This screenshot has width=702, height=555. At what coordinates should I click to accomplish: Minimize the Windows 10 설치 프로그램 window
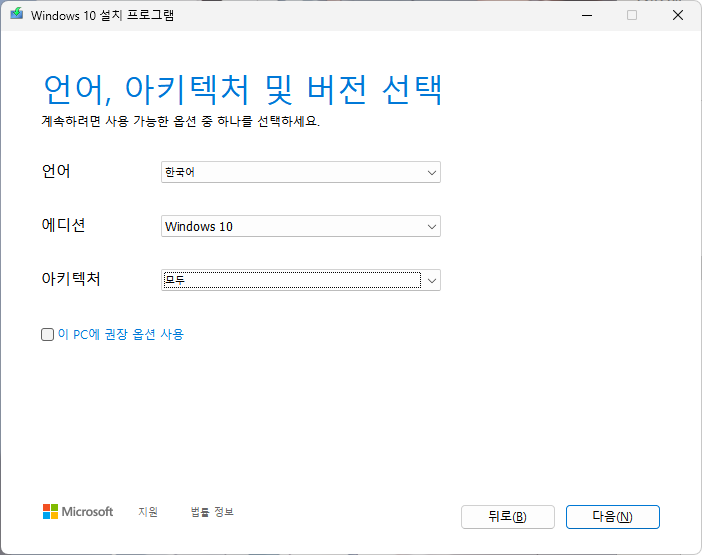[x=587, y=15]
